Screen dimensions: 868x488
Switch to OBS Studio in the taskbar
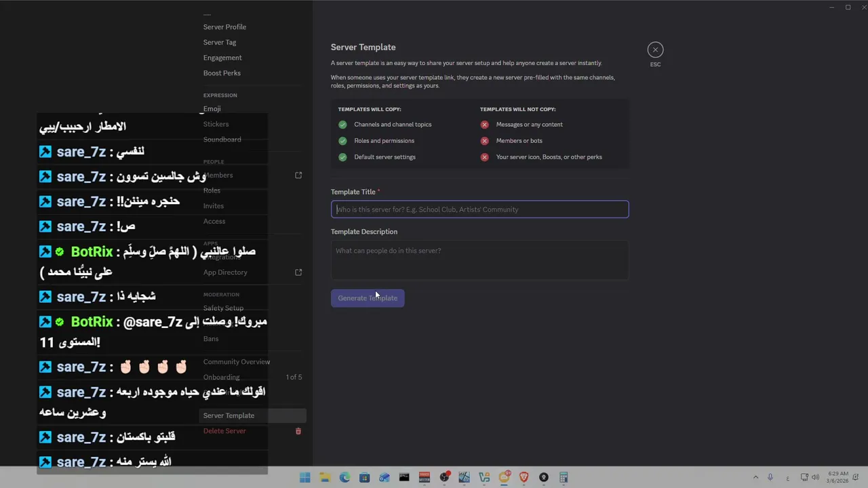(x=444, y=478)
